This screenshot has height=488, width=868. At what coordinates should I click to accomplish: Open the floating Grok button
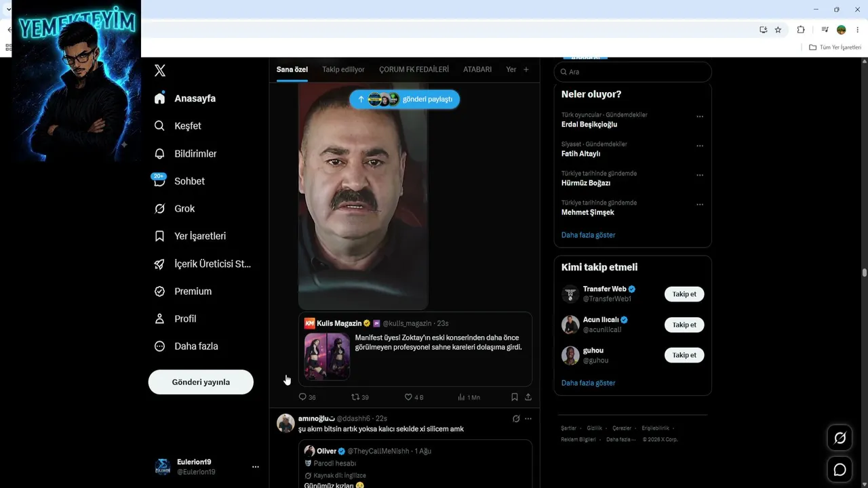pos(840,438)
